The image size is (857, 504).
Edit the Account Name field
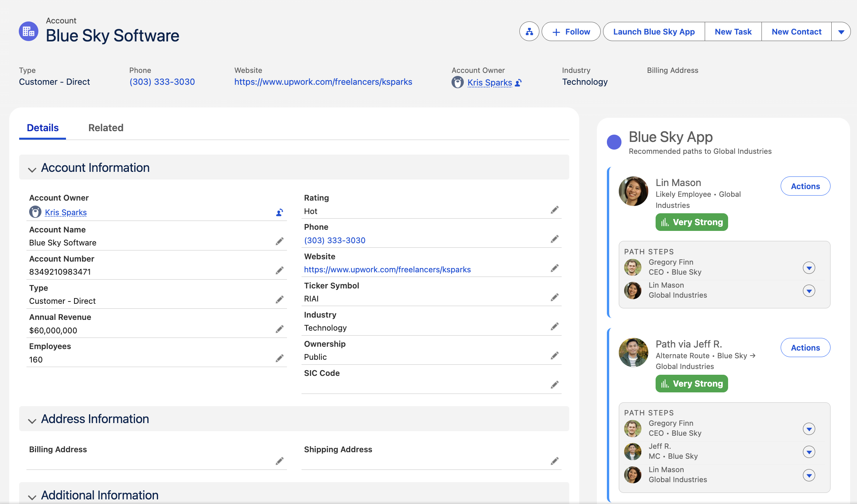click(x=279, y=241)
